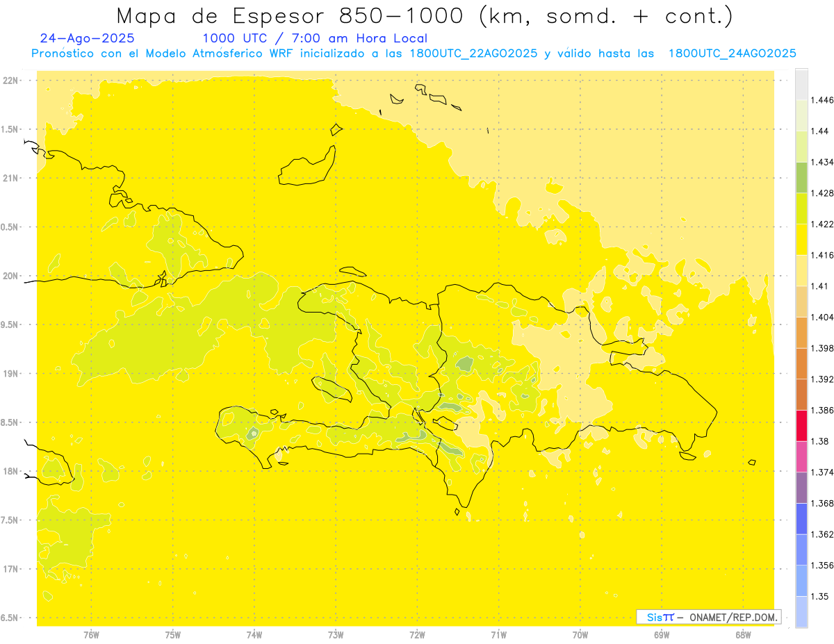The height and width of the screenshot is (644, 834).
Task: Click the latitude axis label "0.5N"
Action: pos(10,227)
